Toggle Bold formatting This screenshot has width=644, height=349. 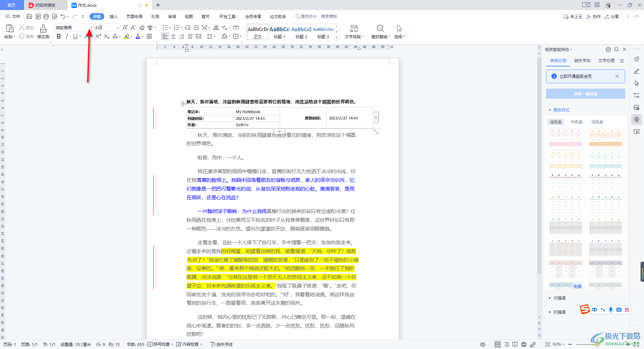coord(59,36)
